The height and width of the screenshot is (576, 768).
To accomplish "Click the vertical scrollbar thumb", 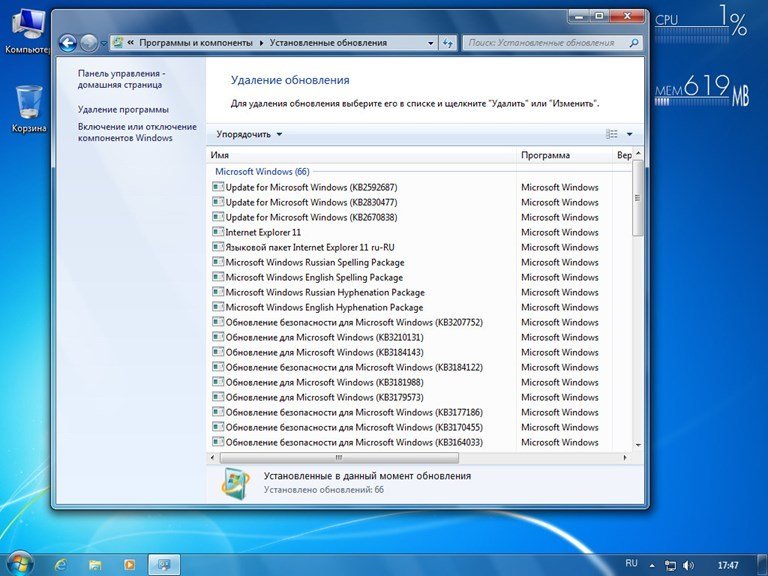I will tap(638, 198).
